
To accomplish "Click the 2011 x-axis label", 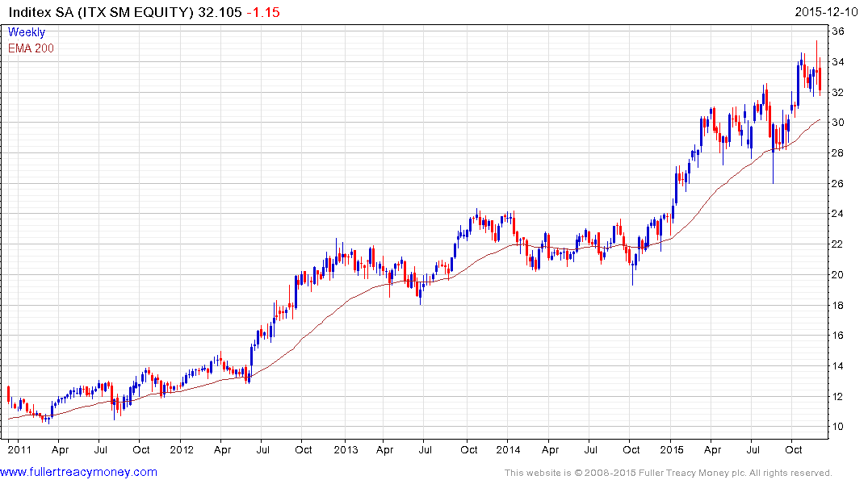I will (x=19, y=450).
